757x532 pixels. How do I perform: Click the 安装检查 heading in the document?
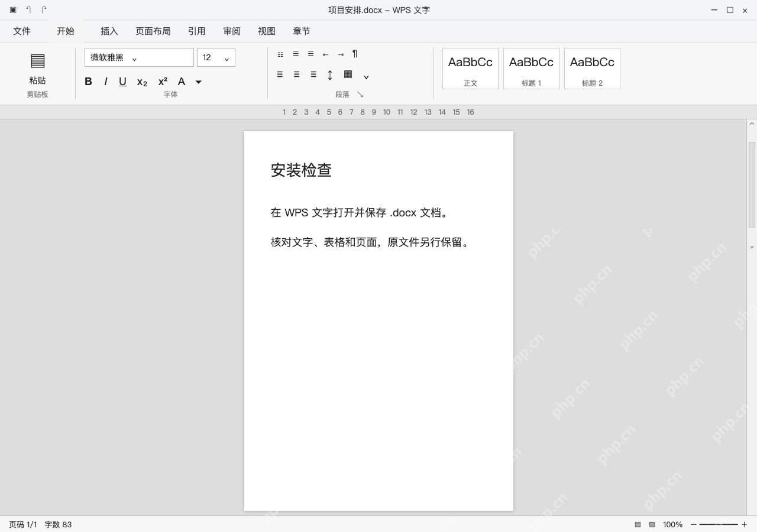(x=301, y=170)
